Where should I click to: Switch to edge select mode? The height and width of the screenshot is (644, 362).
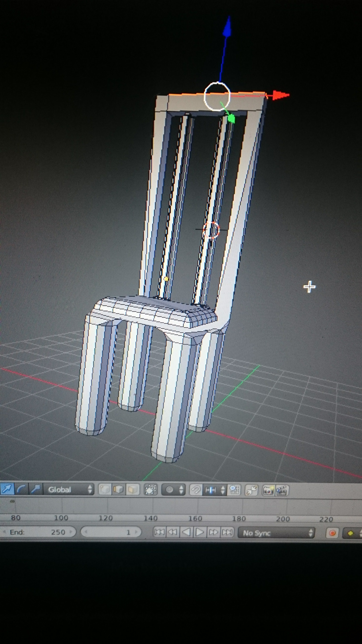tap(118, 490)
